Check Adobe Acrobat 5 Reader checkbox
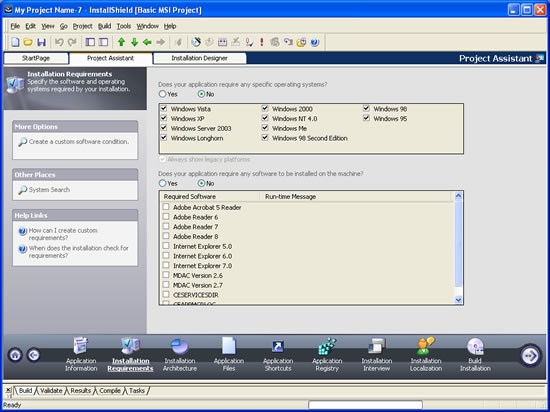Image resolution: width=550 pixels, height=412 pixels. tap(166, 207)
